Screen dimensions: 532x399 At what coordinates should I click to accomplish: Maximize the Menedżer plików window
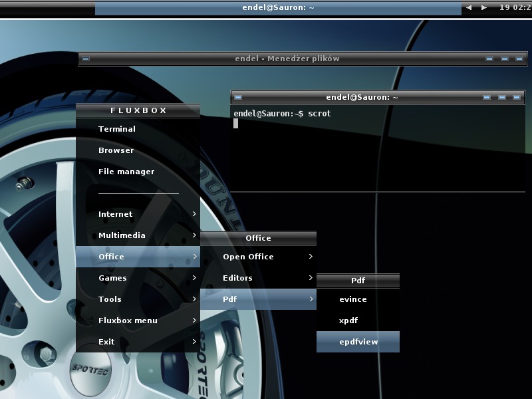click(x=505, y=59)
